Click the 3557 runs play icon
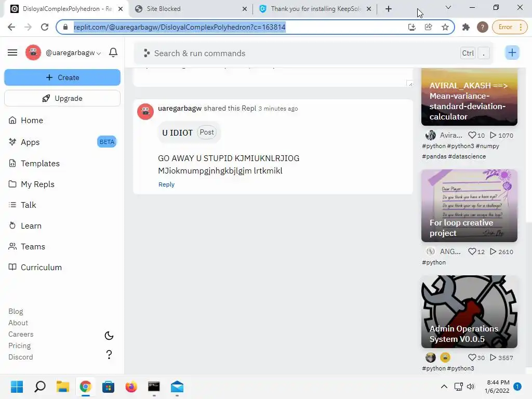 (493, 357)
